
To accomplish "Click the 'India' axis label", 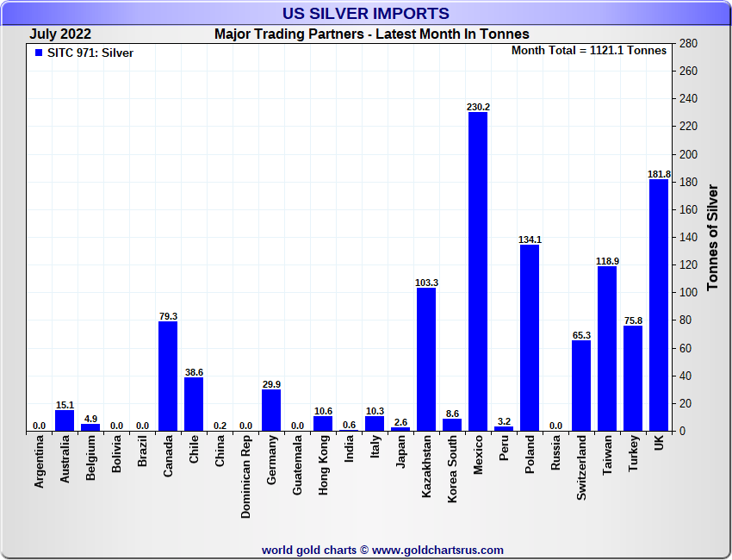I will coord(349,449).
